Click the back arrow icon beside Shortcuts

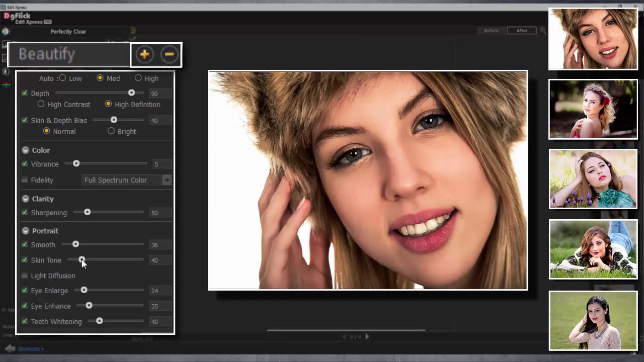(x=10, y=348)
